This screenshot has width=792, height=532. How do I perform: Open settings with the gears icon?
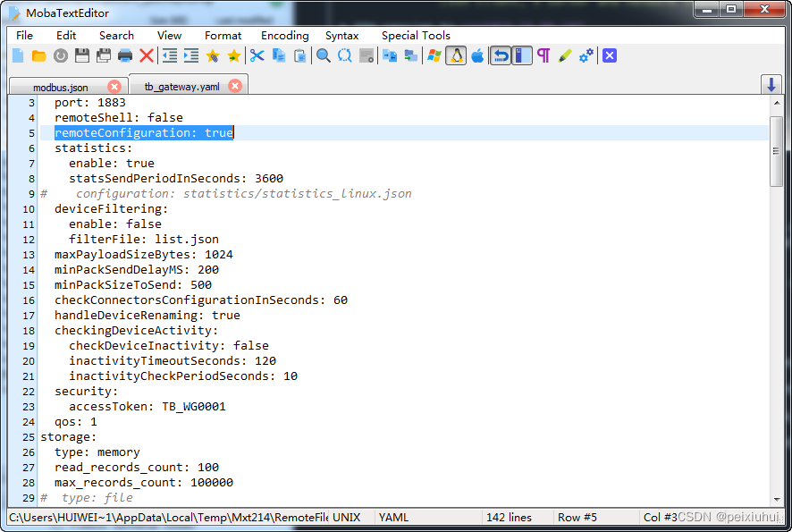586,55
